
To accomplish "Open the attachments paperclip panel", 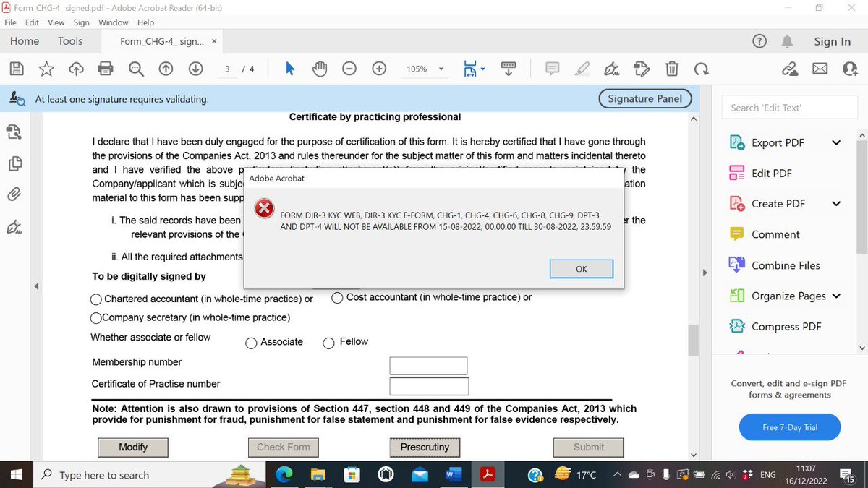I will tap(14, 194).
